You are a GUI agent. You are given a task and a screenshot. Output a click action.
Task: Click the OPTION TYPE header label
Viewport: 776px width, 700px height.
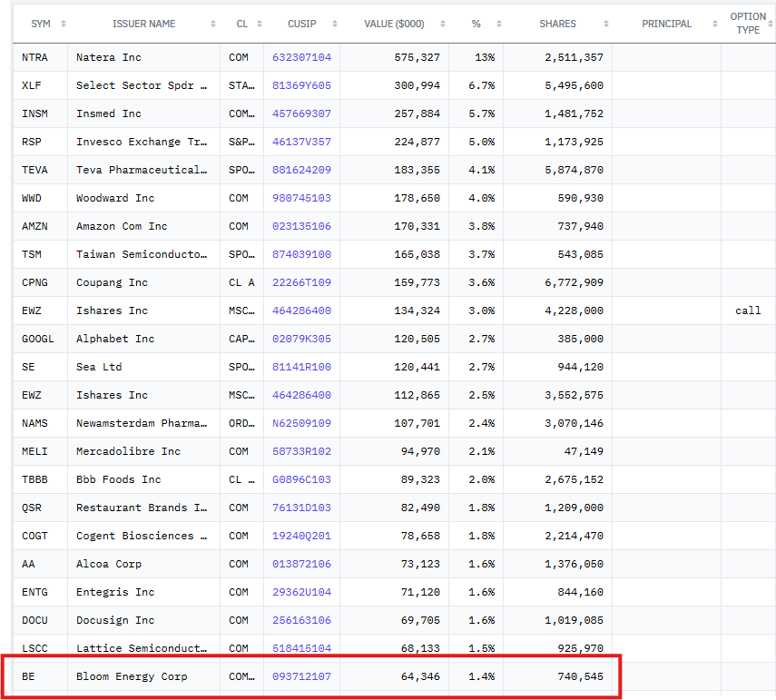[x=748, y=24]
